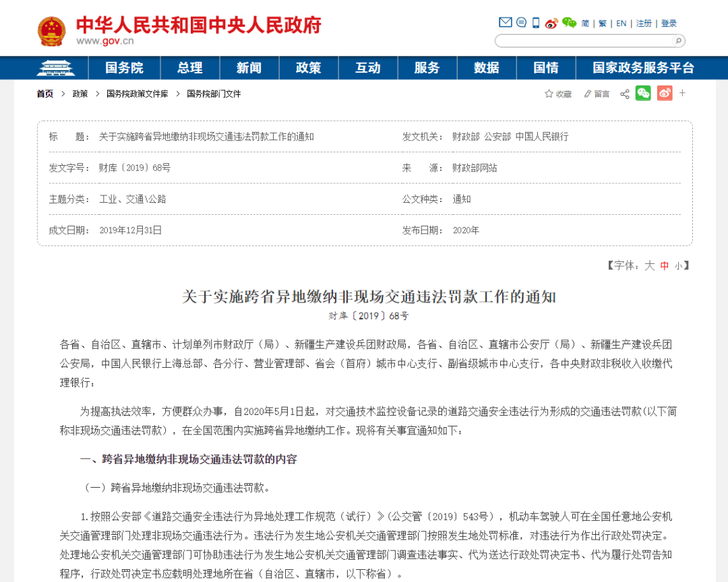Image resolution: width=728 pixels, height=582 pixels.
Task: Click the 财政部网站 source text
Action: click(475, 168)
